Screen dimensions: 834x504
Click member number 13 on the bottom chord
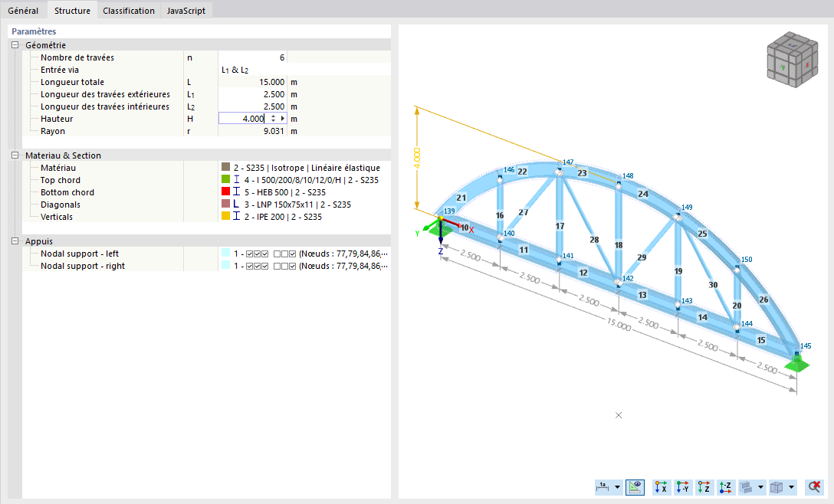(642, 295)
